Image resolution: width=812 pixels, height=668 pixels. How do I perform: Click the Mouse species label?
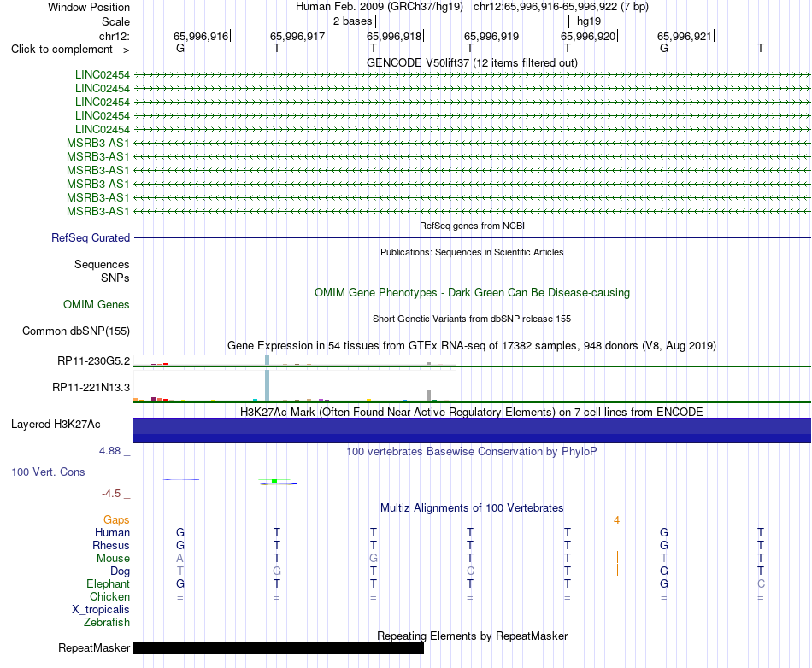[113, 559]
